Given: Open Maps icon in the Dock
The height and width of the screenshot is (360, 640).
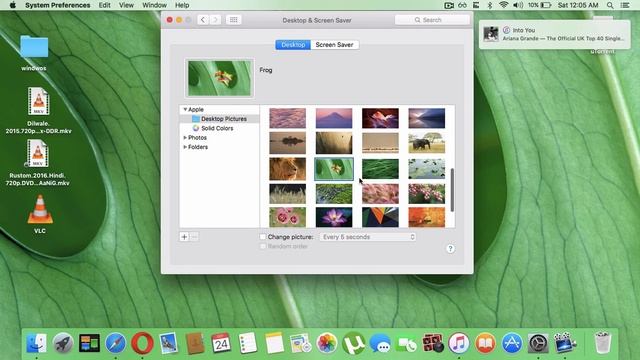Looking at the screenshot, I should [x=301, y=343].
